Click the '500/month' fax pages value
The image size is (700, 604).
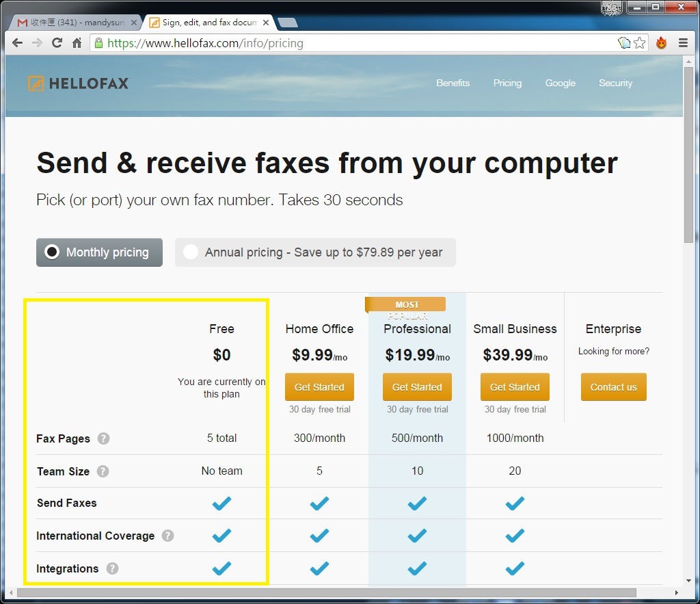pyautogui.click(x=417, y=438)
